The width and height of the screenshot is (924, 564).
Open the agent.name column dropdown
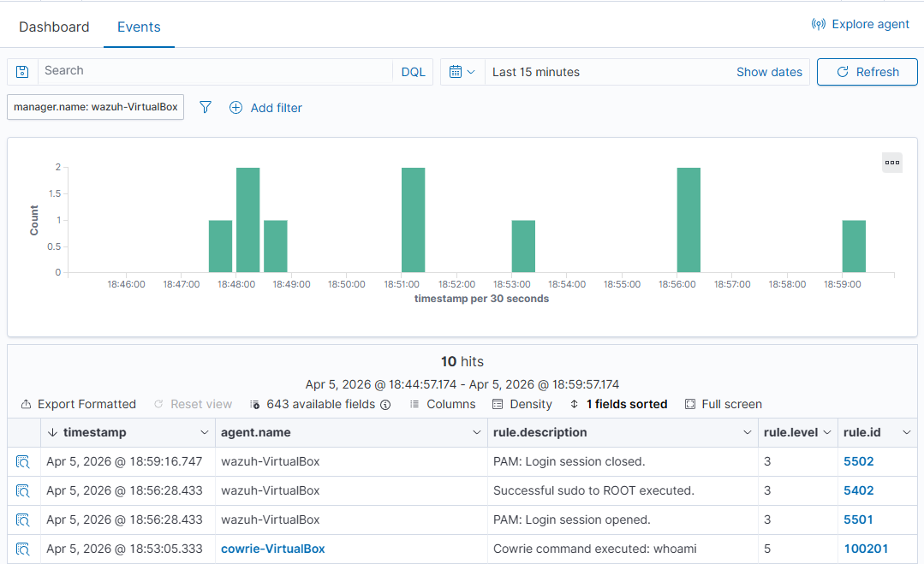point(477,432)
